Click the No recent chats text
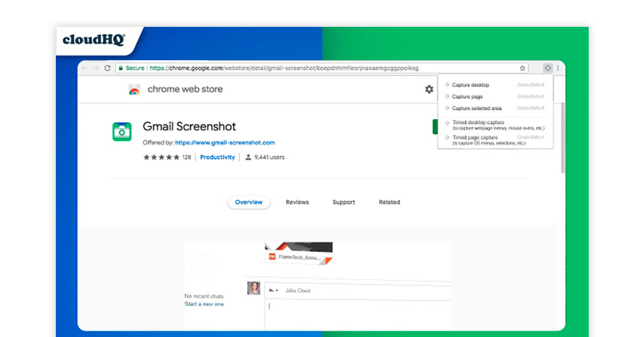Image resolution: width=644 pixels, height=337 pixels. tap(204, 296)
